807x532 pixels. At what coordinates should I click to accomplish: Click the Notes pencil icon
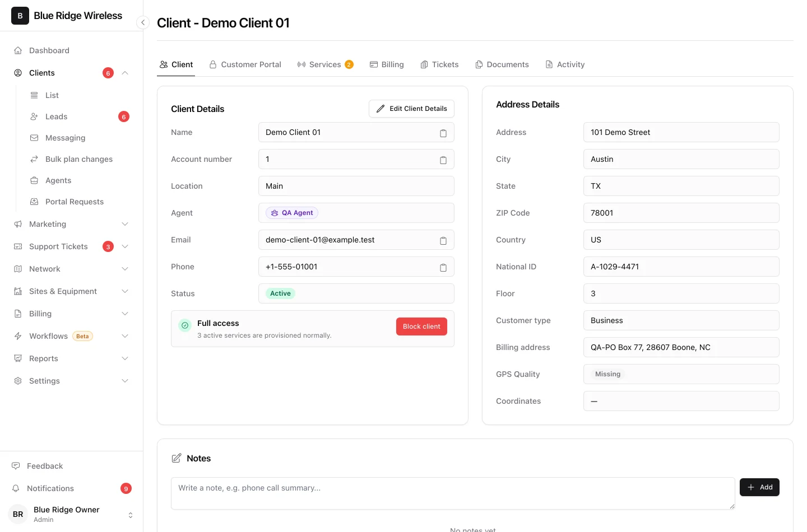click(x=177, y=458)
